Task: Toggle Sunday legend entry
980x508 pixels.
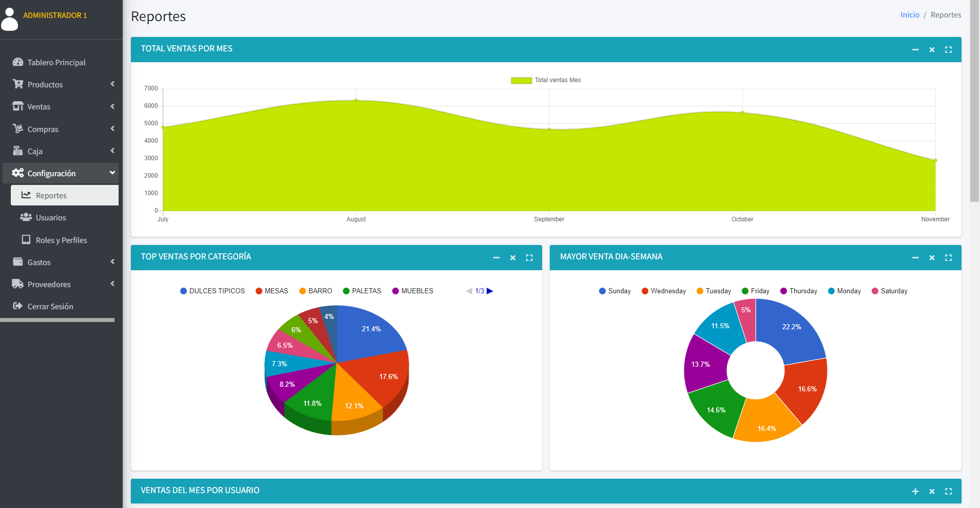Action: 615,291
